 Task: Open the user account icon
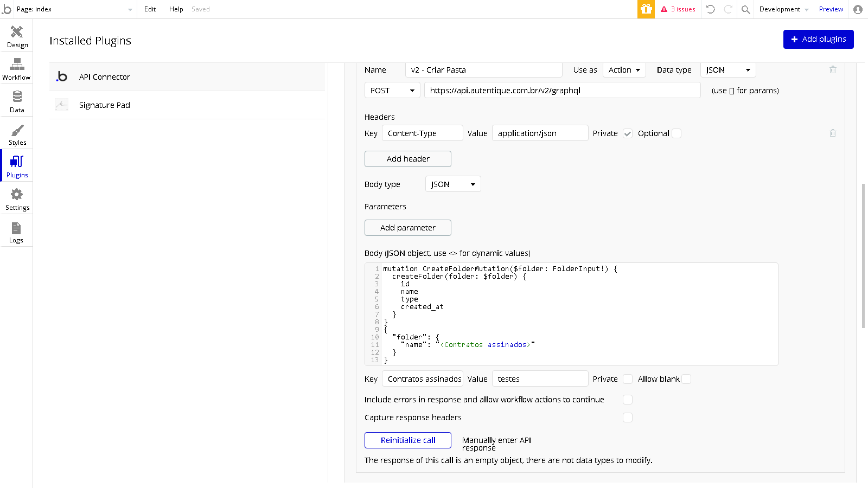tap(858, 9)
